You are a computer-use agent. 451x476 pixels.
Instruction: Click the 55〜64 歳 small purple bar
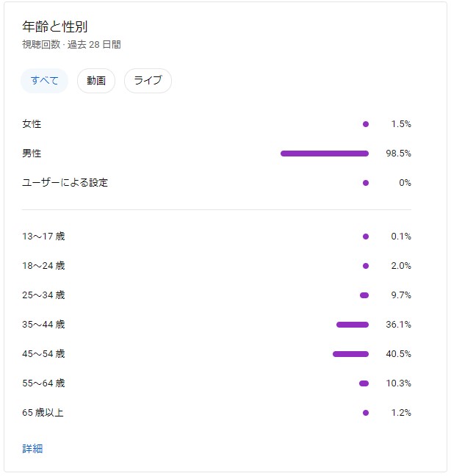(x=364, y=383)
